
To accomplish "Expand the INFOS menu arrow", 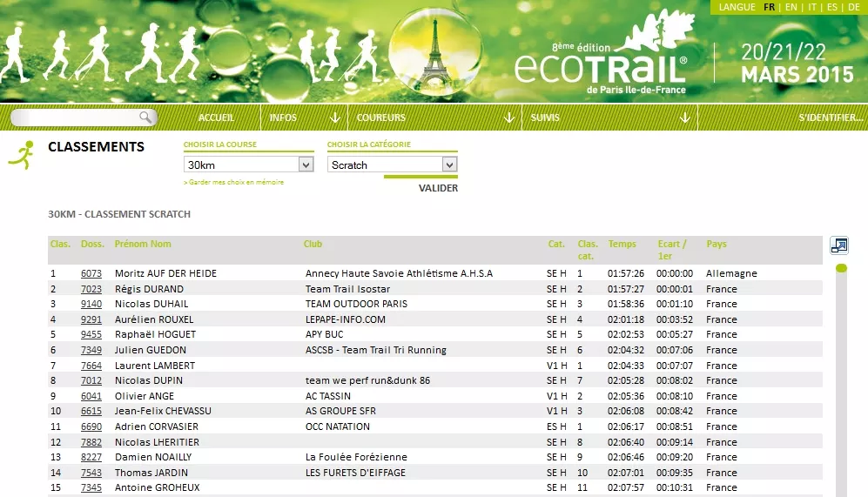I will tap(335, 118).
